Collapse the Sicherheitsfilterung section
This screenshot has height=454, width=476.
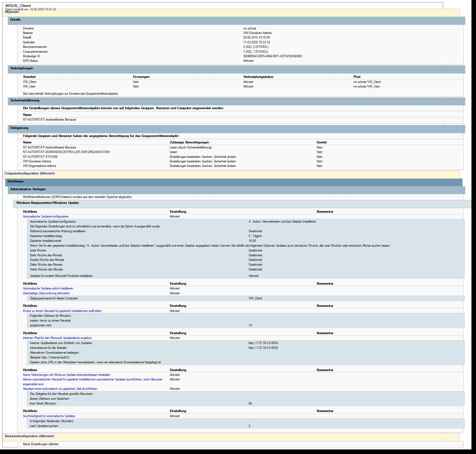25,100
